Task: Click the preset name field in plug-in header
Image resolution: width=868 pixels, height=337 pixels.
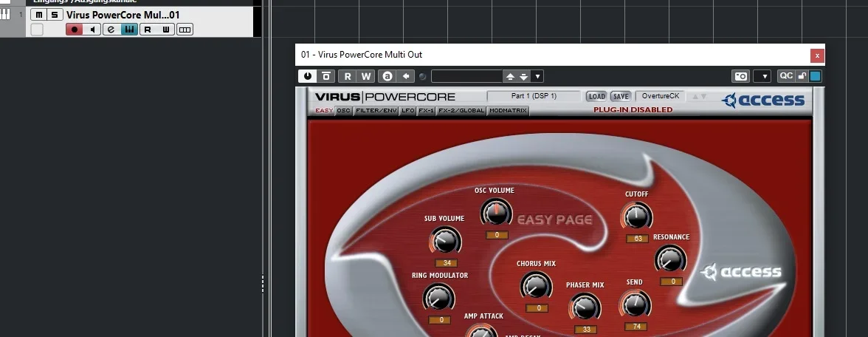Action: click(466, 76)
